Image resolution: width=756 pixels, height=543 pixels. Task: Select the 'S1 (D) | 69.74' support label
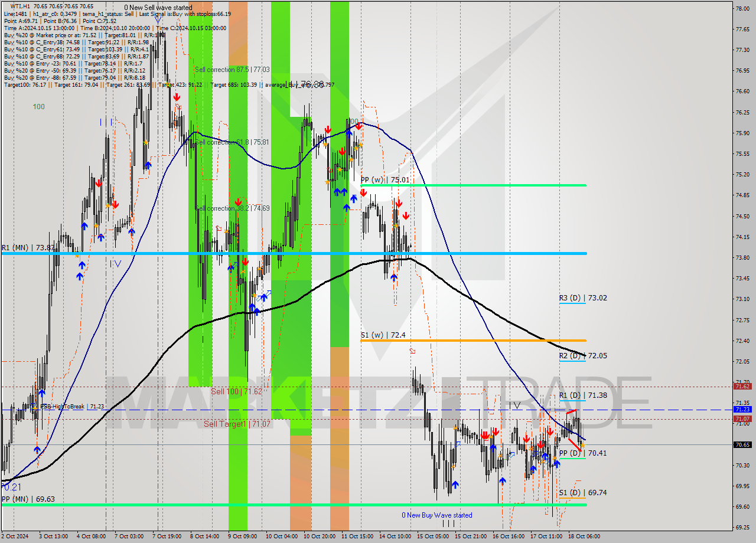click(583, 493)
